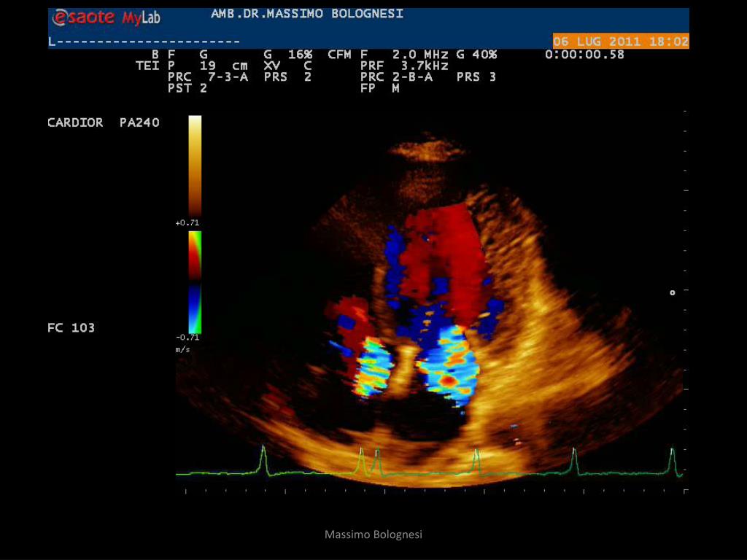Click the Massimo Bolognesi caption below image

tap(373, 534)
